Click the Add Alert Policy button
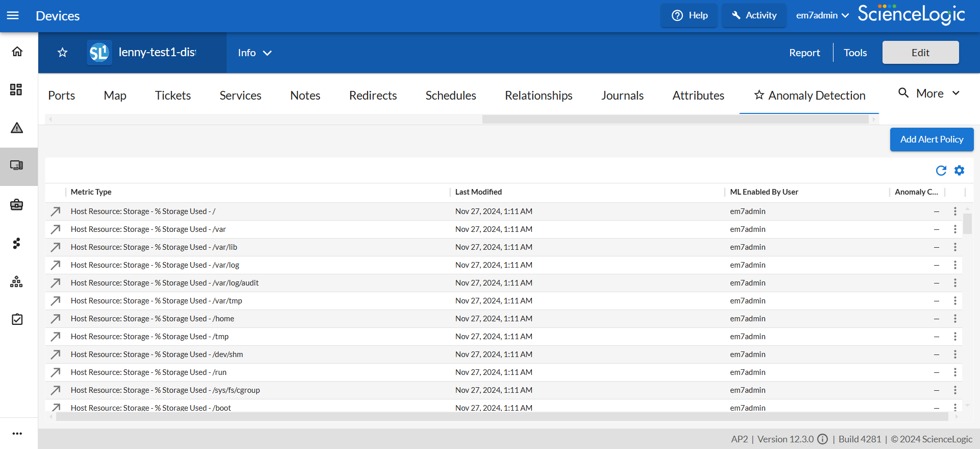The height and width of the screenshot is (449, 980). tap(932, 139)
